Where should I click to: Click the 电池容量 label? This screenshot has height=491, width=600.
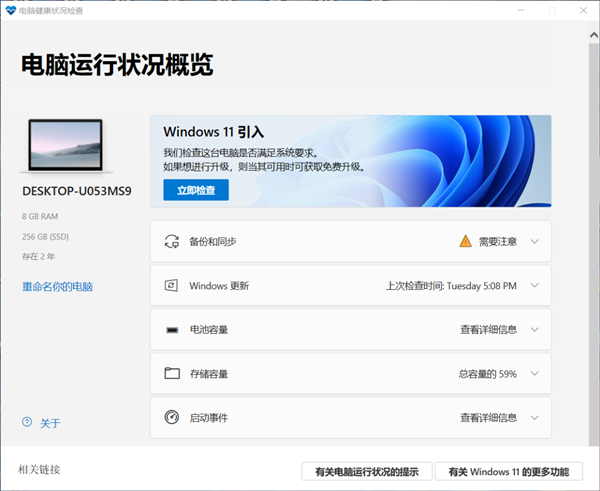click(x=209, y=330)
